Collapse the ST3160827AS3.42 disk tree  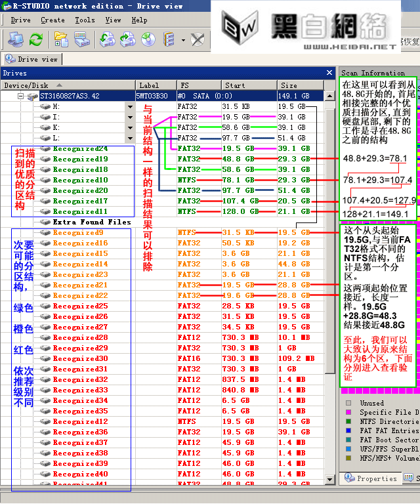(x=20, y=96)
